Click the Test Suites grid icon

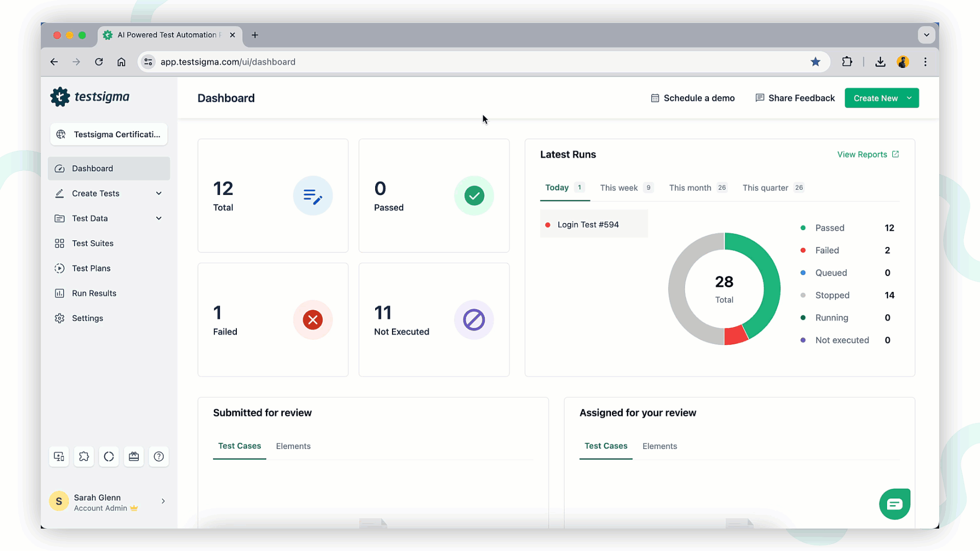point(60,243)
